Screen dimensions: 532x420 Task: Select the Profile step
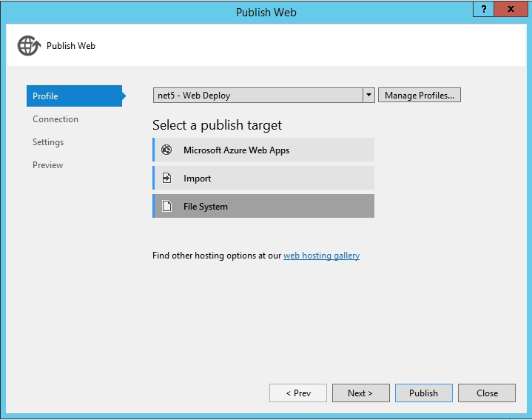pyautogui.click(x=74, y=96)
